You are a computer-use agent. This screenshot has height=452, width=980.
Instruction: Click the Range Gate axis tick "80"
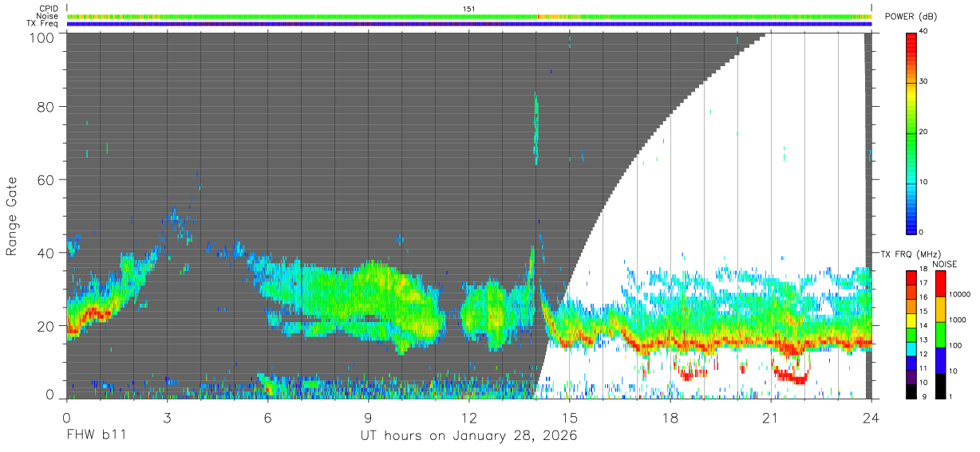pyautogui.click(x=48, y=106)
